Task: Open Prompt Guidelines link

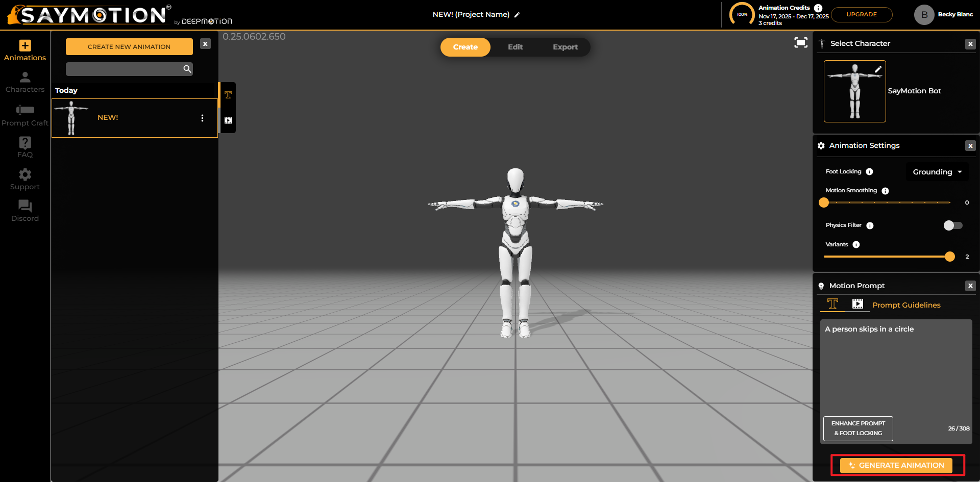Action: [906, 305]
